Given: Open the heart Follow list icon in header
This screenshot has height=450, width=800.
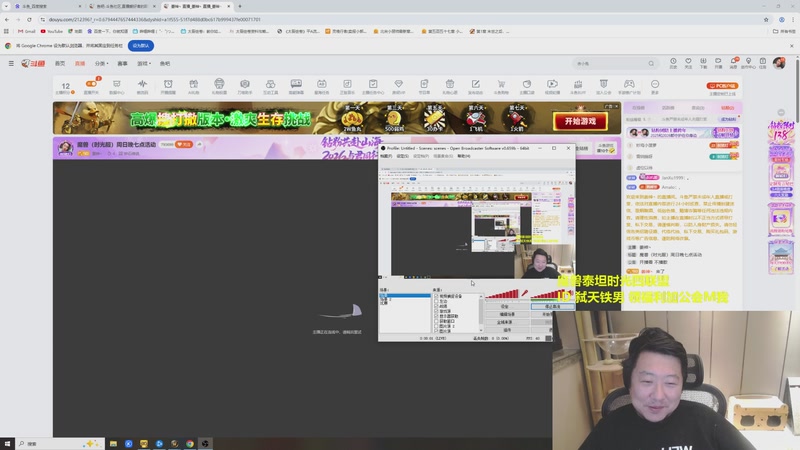Looking at the screenshot, I should [x=688, y=61].
